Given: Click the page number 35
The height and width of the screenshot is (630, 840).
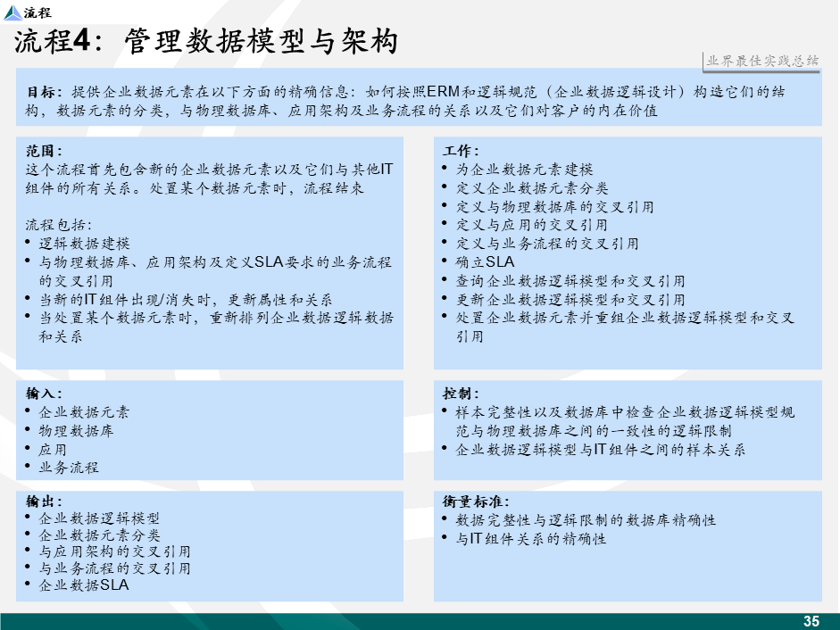Looking at the screenshot, I should (811, 621).
